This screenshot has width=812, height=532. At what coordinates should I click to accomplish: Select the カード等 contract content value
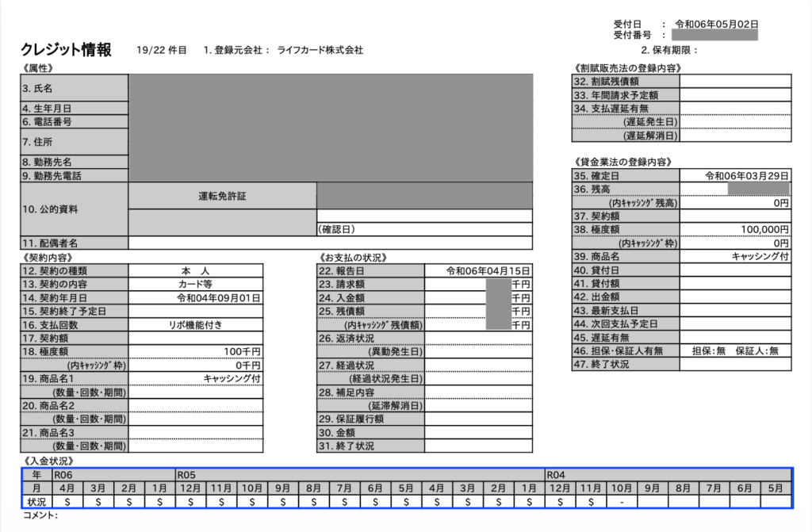[195, 285]
